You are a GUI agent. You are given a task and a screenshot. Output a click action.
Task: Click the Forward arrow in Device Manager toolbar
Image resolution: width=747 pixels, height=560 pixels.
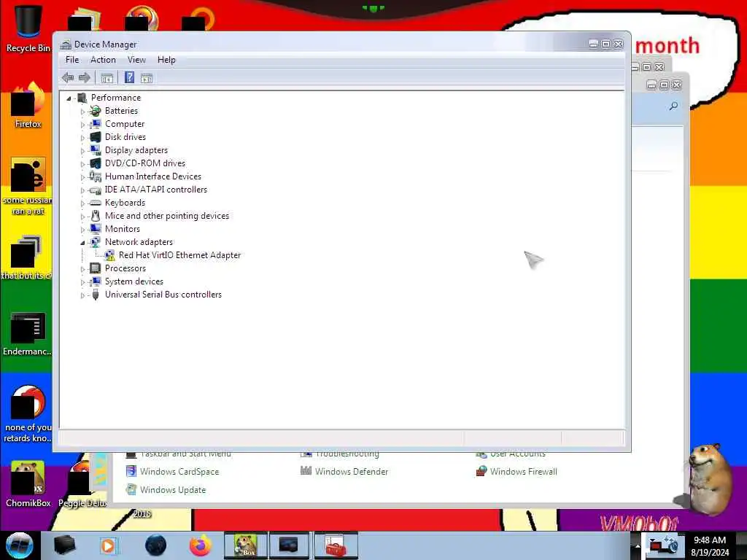[x=85, y=77]
